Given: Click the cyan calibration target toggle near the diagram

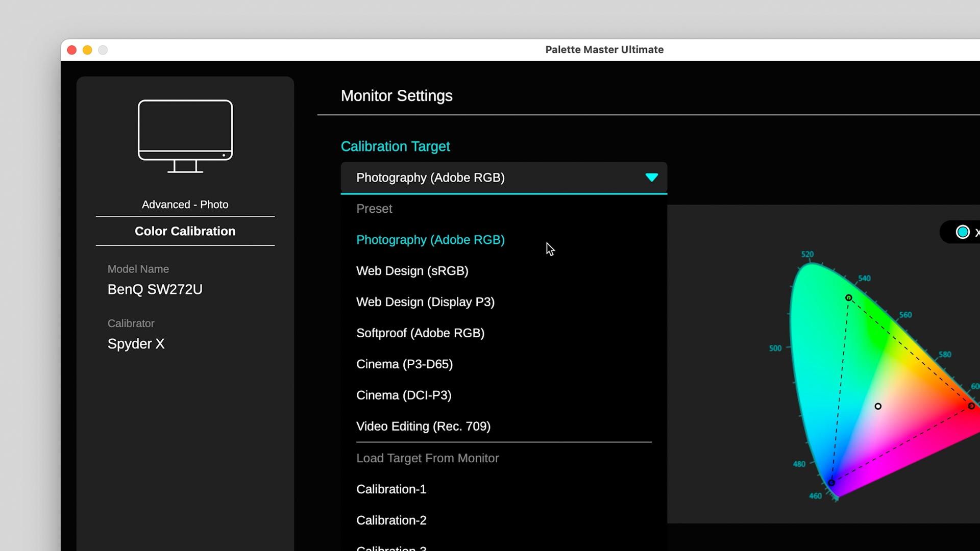Looking at the screenshot, I should tap(963, 232).
